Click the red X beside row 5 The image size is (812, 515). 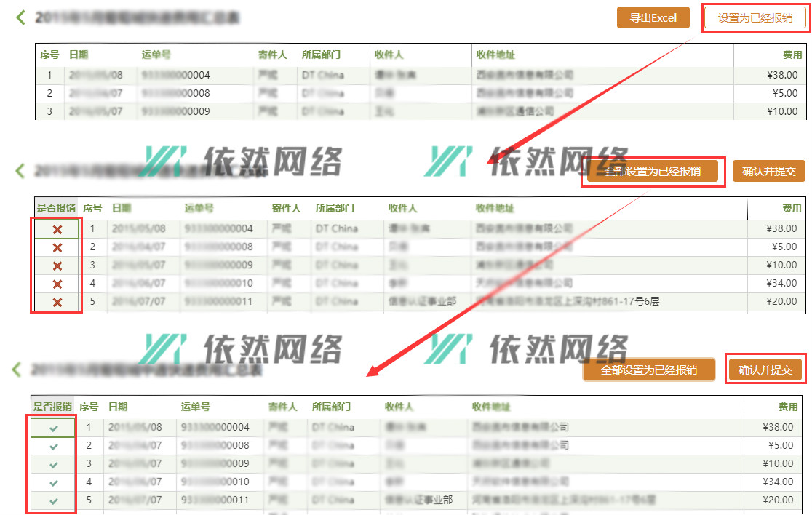[57, 302]
